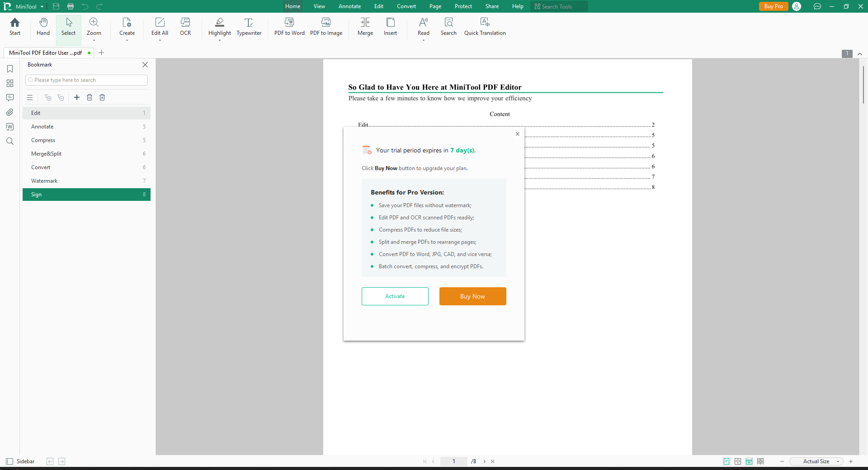Expand the Highlight dropdown arrow
This screenshot has width=868, height=470.
[220, 40]
